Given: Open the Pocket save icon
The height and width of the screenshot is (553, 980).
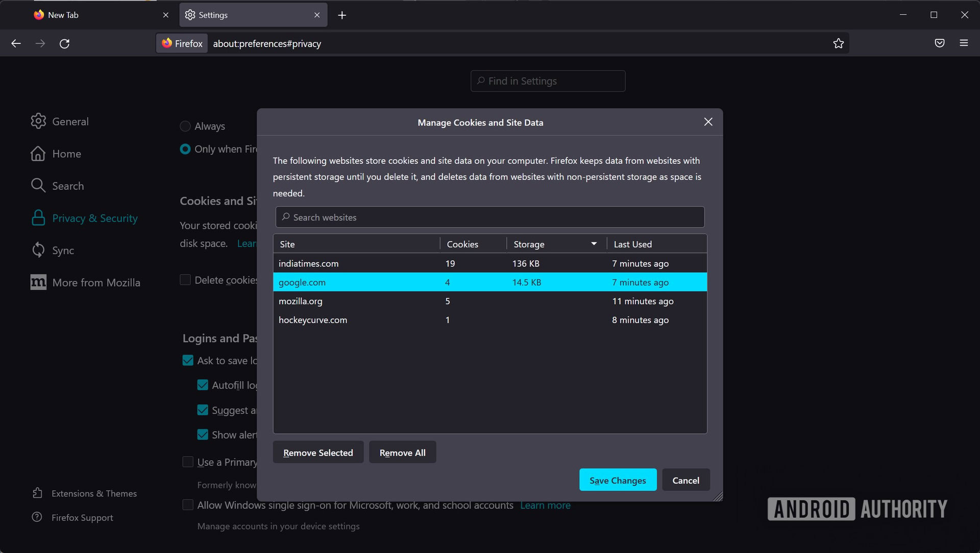Looking at the screenshot, I should pos(939,43).
